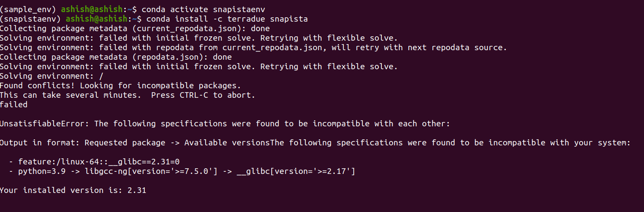
Task: Click 'Your installed version is: 2.31' line
Action: tap(73, 190)
